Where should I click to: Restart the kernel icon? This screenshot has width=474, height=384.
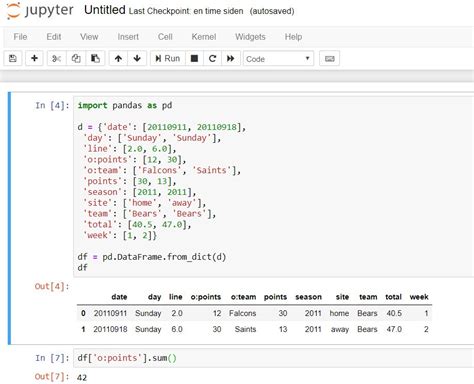pos(212,59)
